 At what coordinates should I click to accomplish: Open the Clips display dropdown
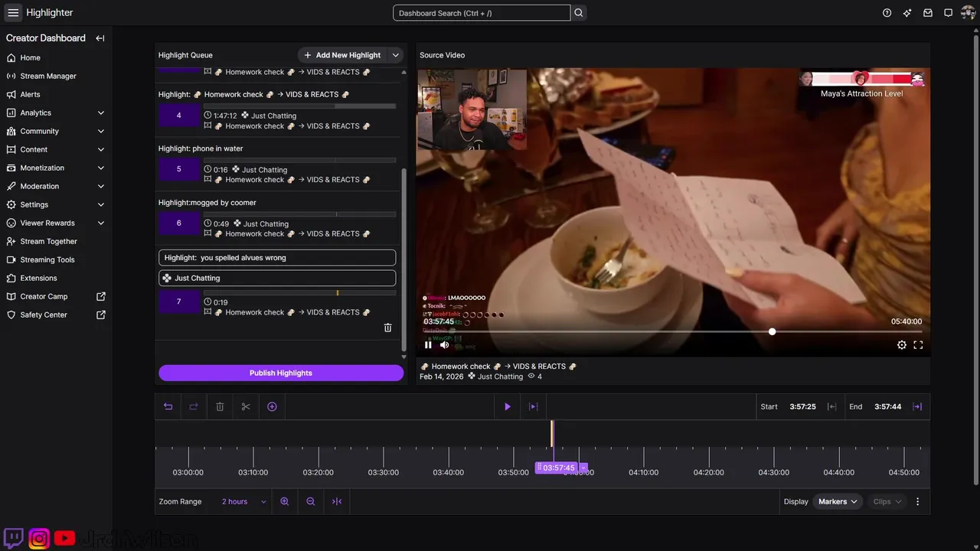point(887,501)
